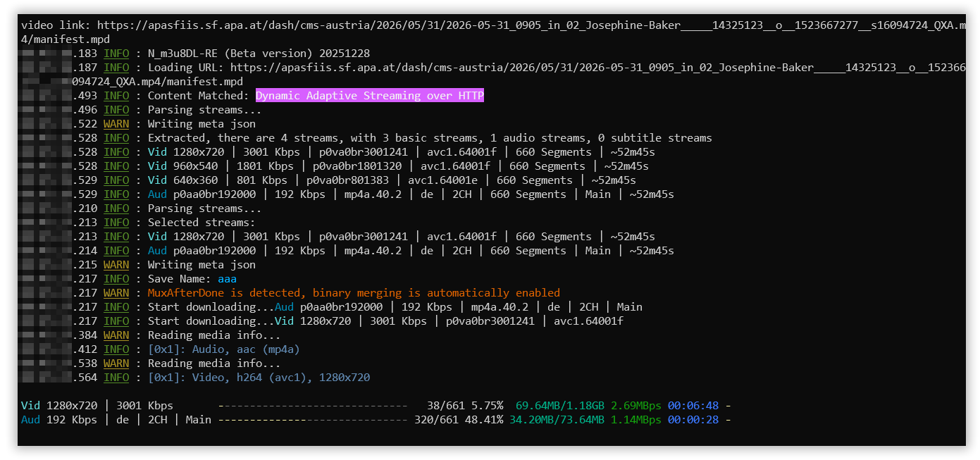Image resolution: width=980 pixels, height=460 pixels.
Task: Click the 'Start downloading...Vid' text
Action: coord(221,321)
